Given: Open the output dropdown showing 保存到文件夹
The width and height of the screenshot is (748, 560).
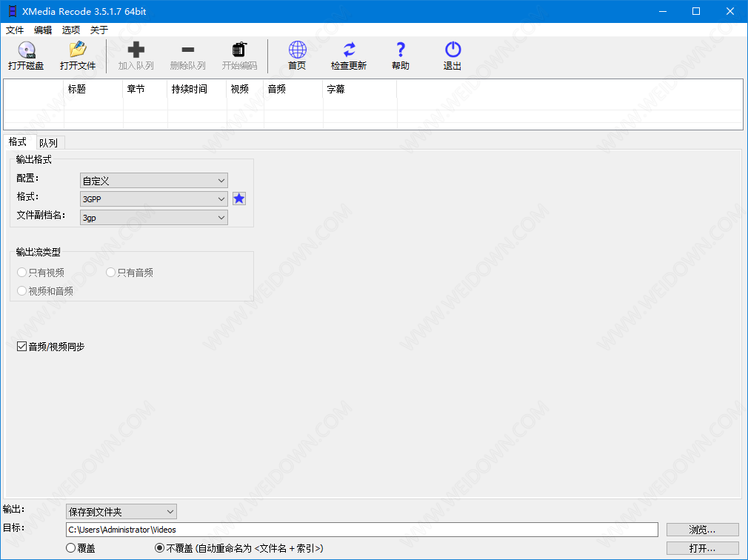Looking at the screenshot, I should [x=121, y=511].
